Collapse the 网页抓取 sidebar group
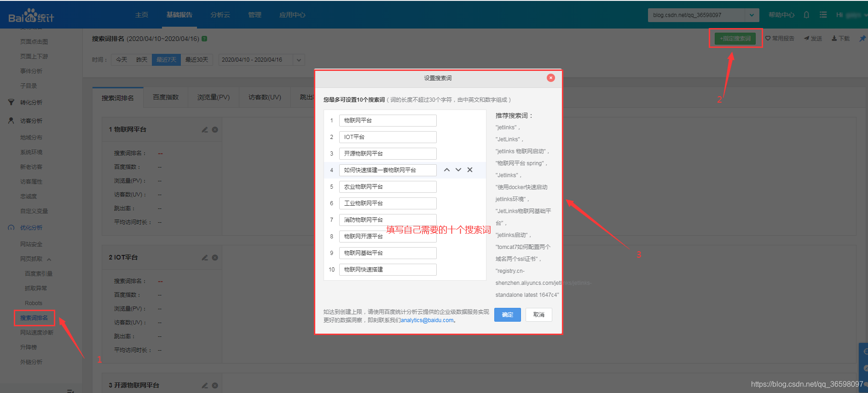This screenshot has height=393, width=868. [49, 259]
